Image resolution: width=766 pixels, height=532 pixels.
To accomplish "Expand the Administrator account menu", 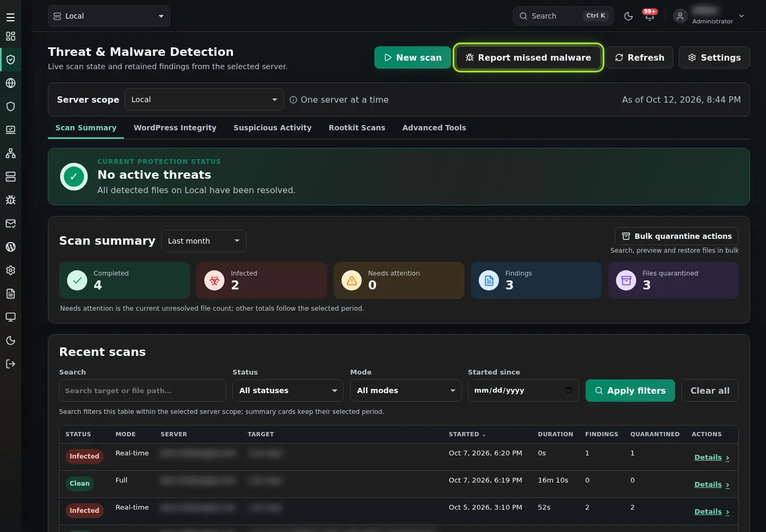I will pos(710,16).
